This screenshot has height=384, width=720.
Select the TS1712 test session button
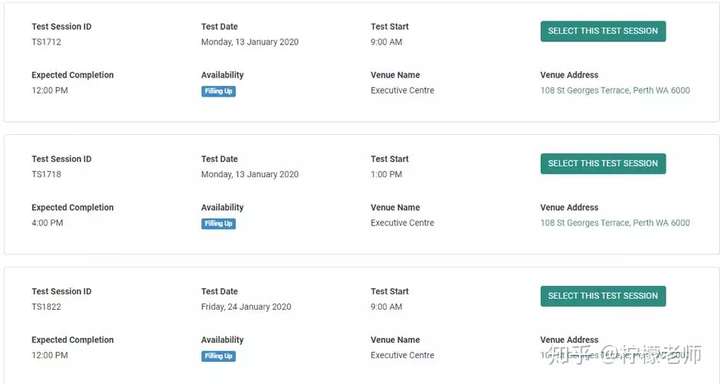[603, 31]
